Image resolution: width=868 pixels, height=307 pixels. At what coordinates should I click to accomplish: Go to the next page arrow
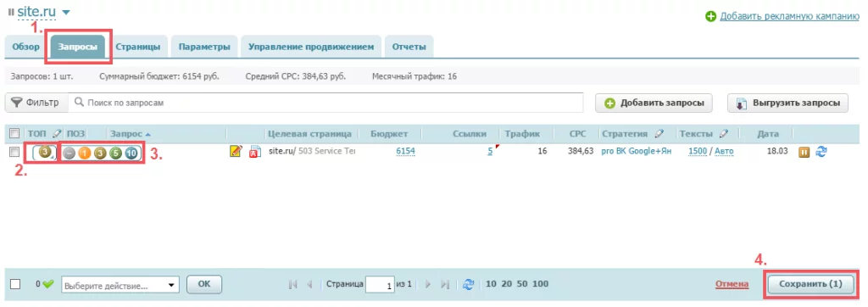click(427, 284)
